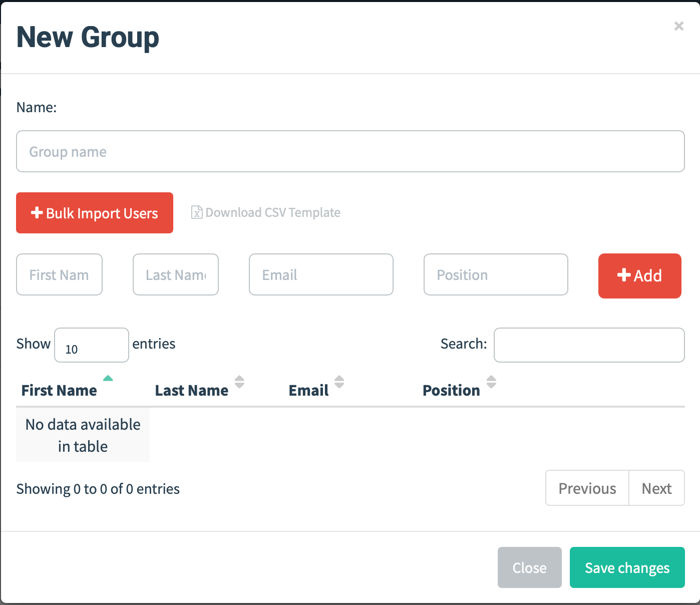Click the Bulk Import Users button
The height and width of the screenshot is (605, 700).
[95, 213]
